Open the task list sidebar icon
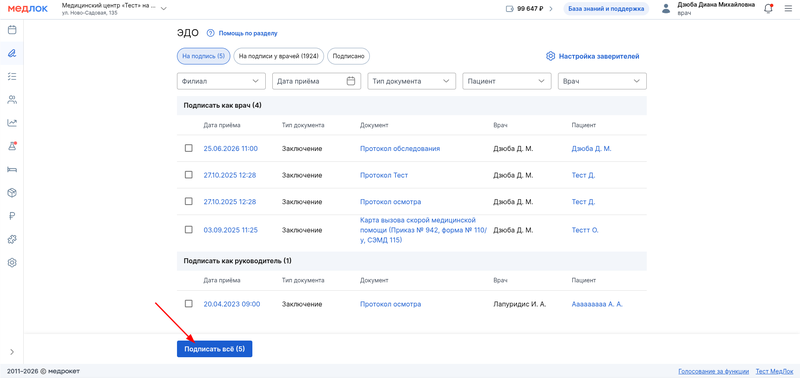Screen dimensions: 800x378 tap(12, 77)
